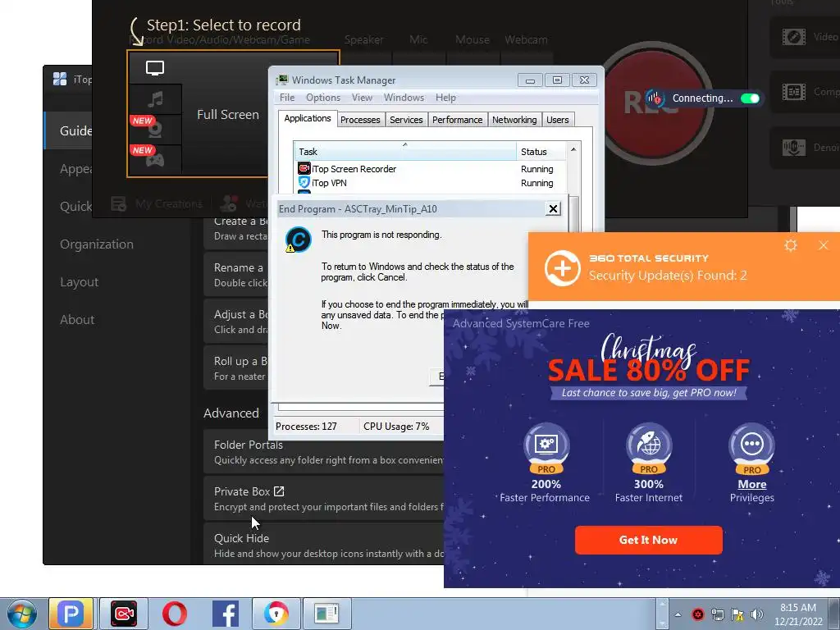This screenshot has width=840, height=630.
Task: Open the Organization section in iTop sidebar
Action: (97, 244)
